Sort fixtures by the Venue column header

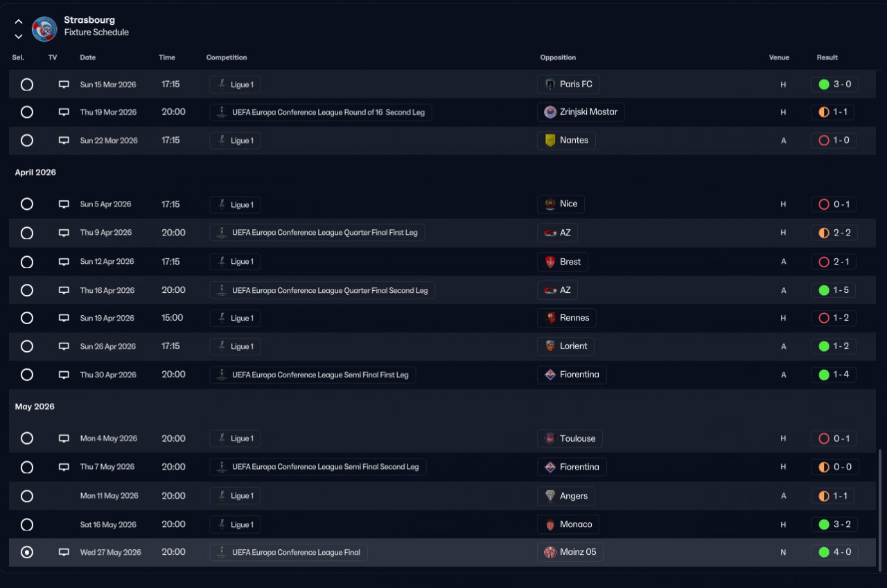(779, 57)
